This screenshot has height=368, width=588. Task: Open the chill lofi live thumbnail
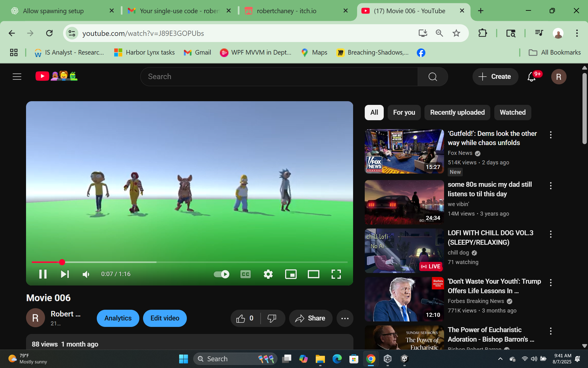(x=404, y=251)
